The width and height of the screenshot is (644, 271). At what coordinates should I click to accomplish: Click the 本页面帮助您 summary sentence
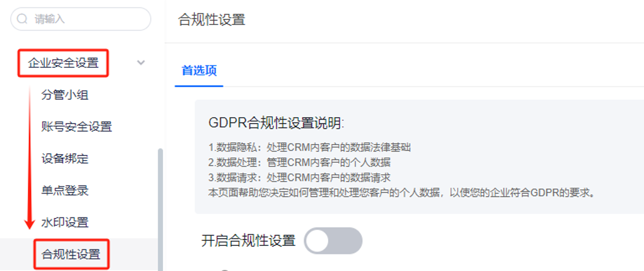[402, 192]
